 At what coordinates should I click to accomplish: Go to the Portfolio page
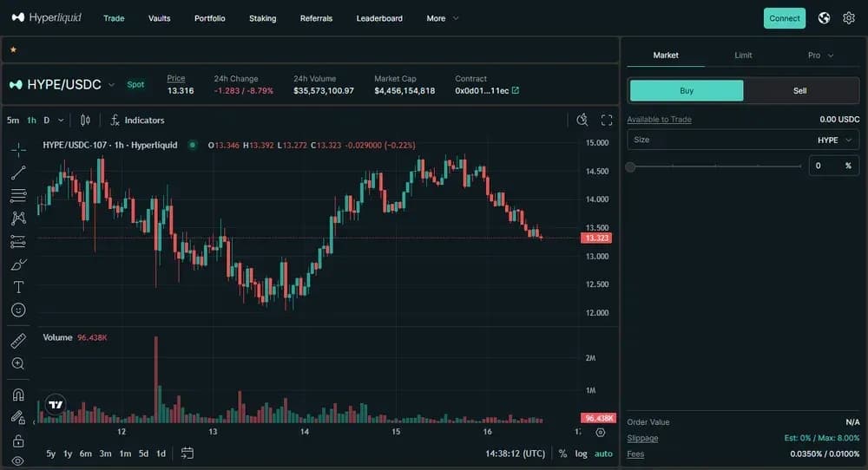[210, 18]
